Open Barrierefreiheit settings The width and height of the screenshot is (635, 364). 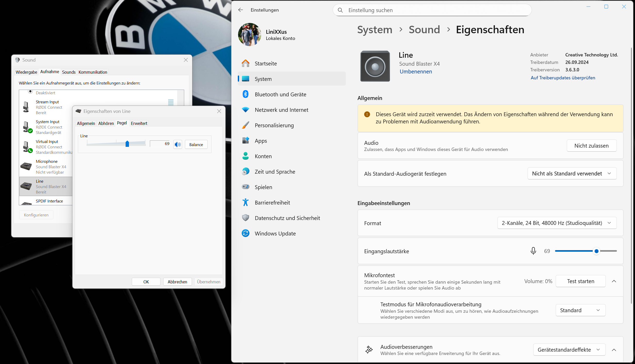272,202
